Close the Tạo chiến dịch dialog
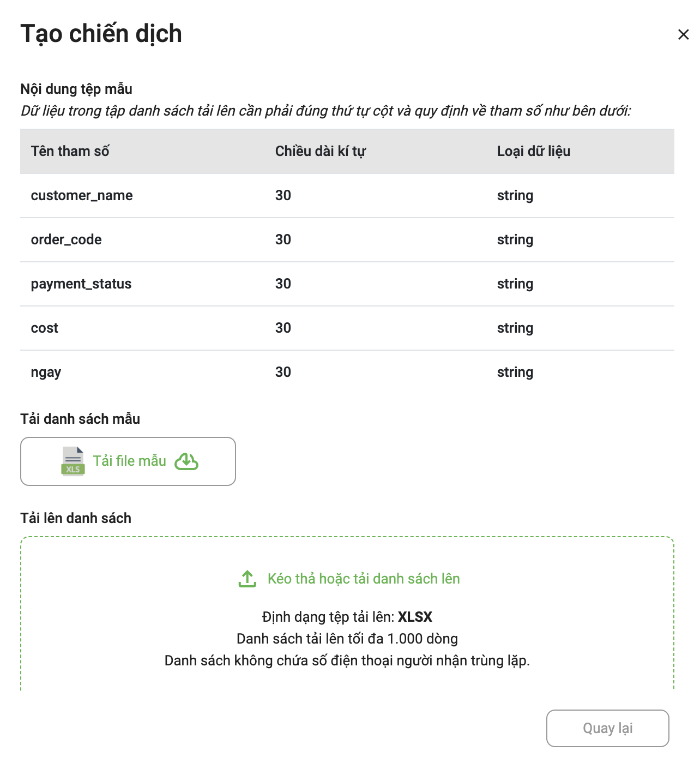 pos(683,34)
